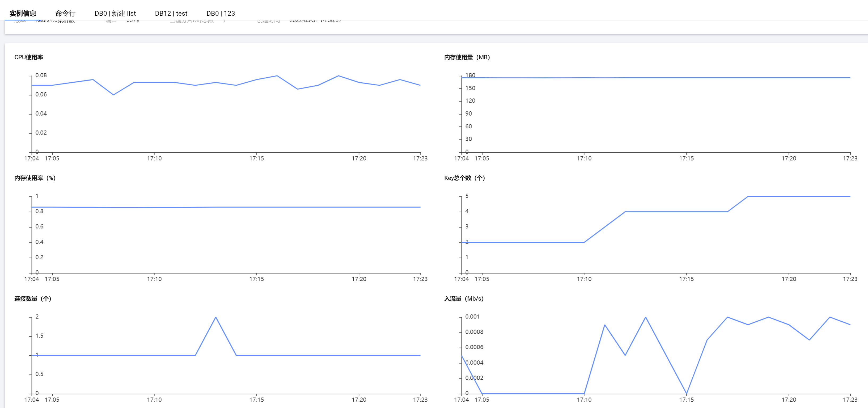Image resolution: width=868 pixels, height=408 pixels.
Task: Click the 180 label on memory usage axis
Action: tap(470, 75)
